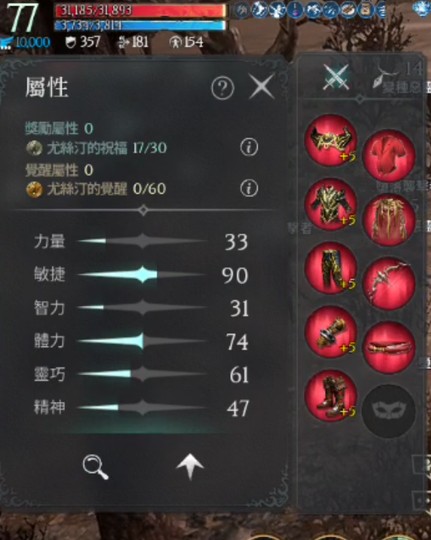
Task: Select the red cloak slot
Action: click(x=389, y=220)
